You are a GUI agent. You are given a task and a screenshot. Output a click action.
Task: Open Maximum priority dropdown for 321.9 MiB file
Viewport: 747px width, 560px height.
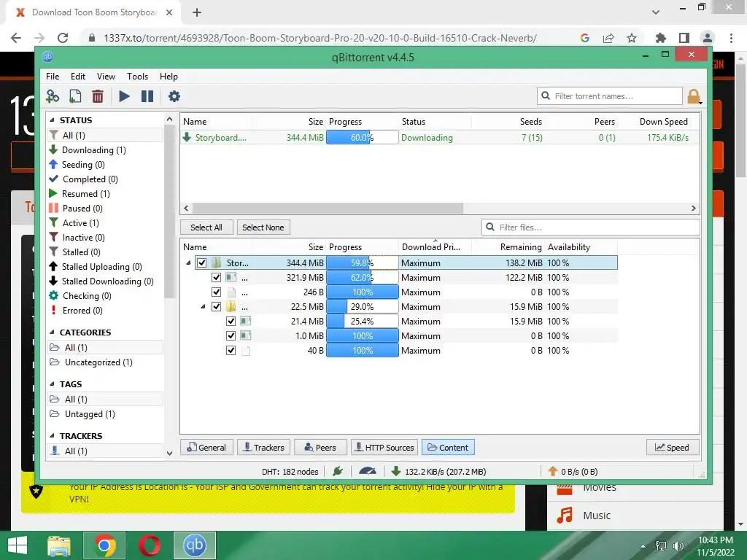[x=421, y=278]
